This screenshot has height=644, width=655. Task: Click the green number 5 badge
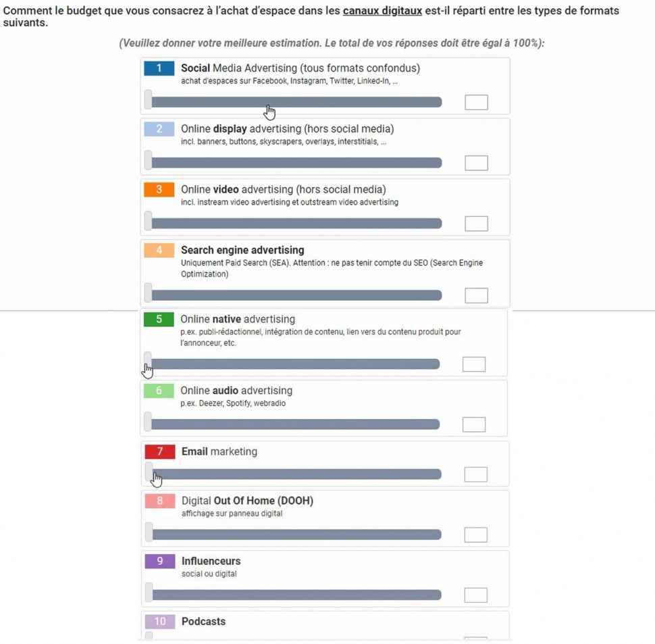(x=159, y=319)
